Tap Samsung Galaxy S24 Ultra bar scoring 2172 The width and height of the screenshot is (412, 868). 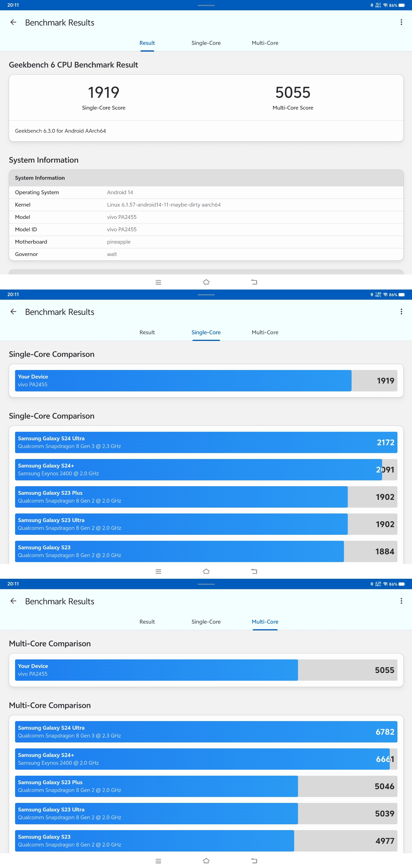206,443
